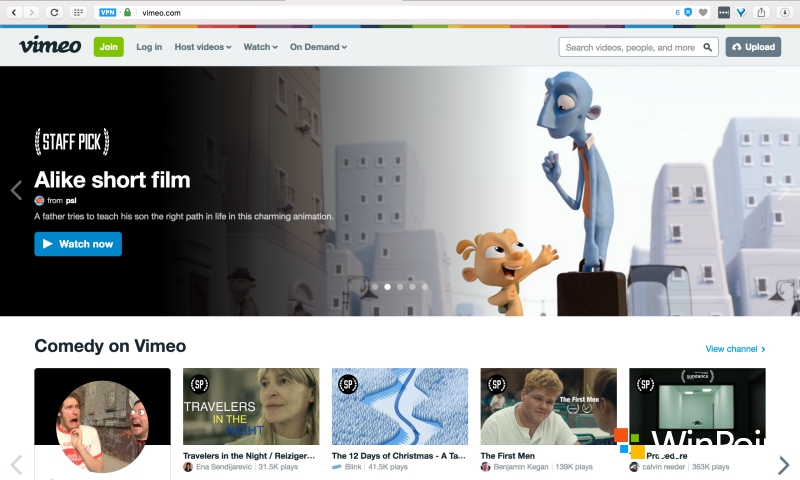Open Ena Sendijarevic uploader name
This screenshot has height=480, width=800.
pos(224,467)
